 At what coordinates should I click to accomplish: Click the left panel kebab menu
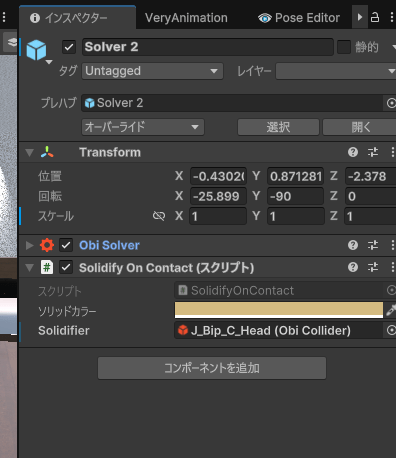4,17
